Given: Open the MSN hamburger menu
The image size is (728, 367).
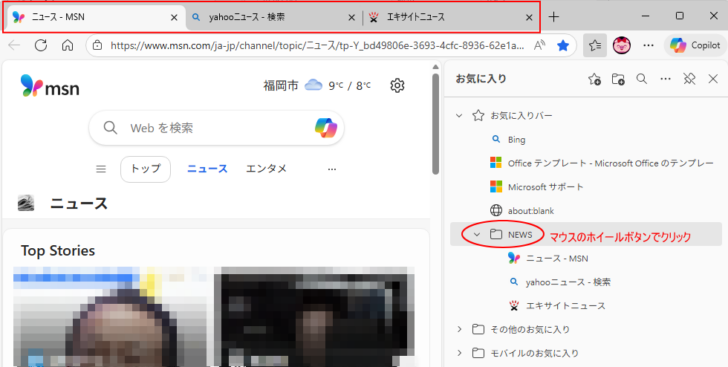Looking at the screenshot, I should coord(101,169).
